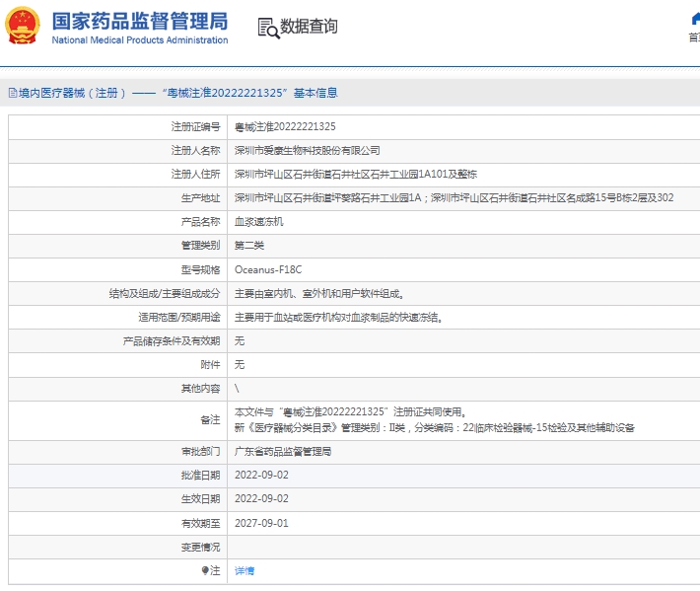Click the 产品名称 label
Viewport: 700px width, 591px height.
pos(200,222)
